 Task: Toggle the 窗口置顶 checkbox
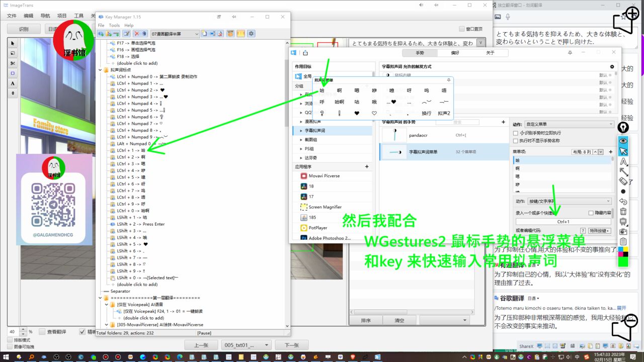point(462,29)
